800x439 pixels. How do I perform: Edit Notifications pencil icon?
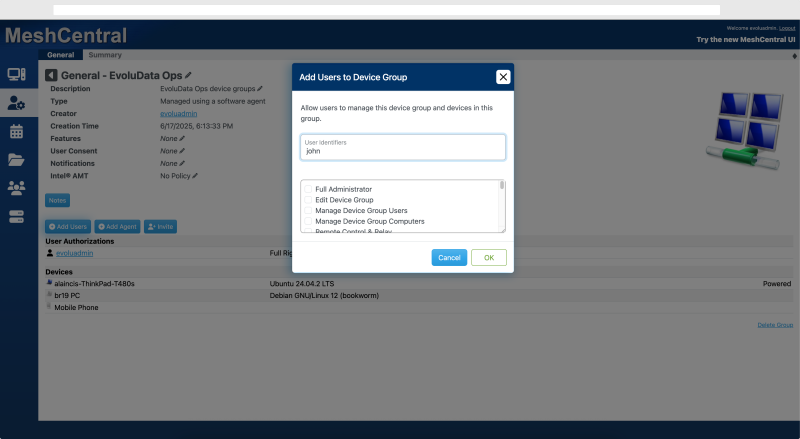coord(182,163)
